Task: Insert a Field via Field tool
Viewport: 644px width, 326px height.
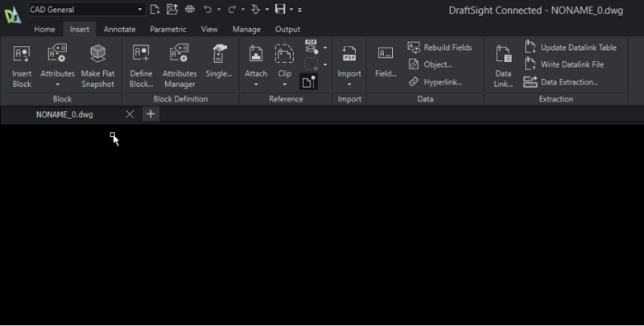Action: click(386, 62)
